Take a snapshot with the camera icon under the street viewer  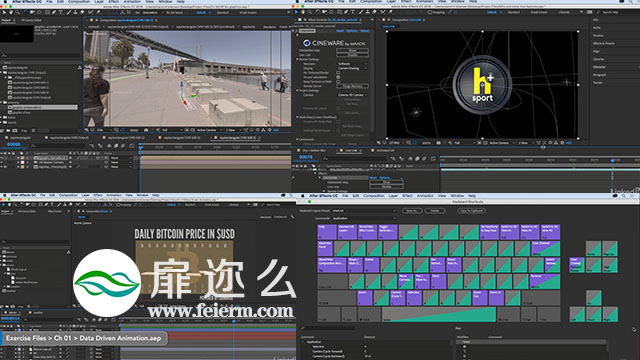pos(146,130)
